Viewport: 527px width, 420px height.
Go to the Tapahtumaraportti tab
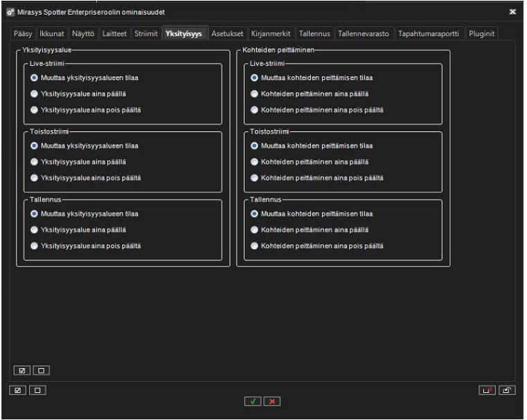click(x=429, y=34)
